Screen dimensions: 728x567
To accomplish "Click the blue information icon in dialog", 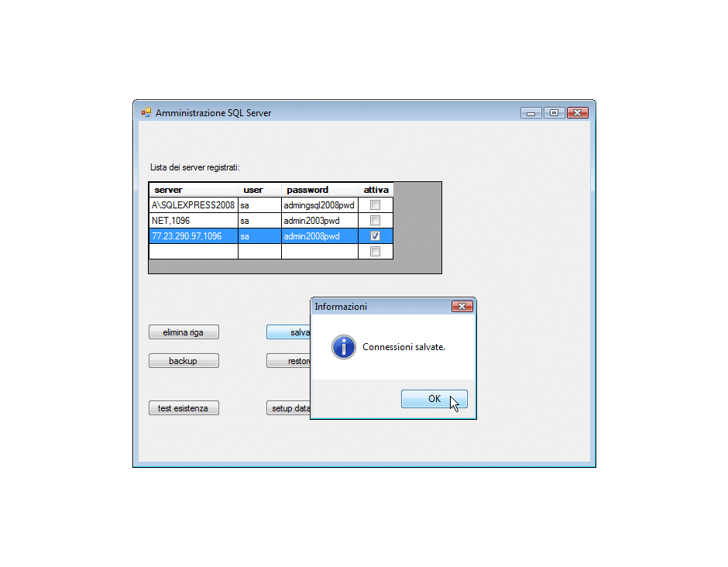I will click(x=344, y=347).
